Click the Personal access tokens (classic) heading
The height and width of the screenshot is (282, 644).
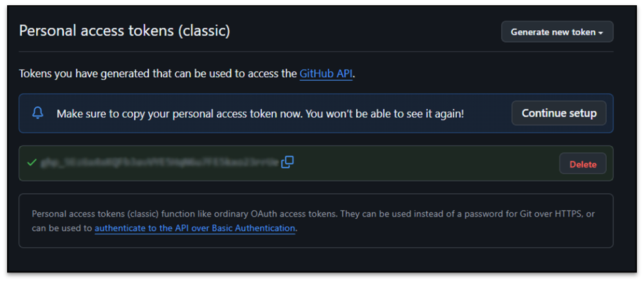tap(124, 30)
